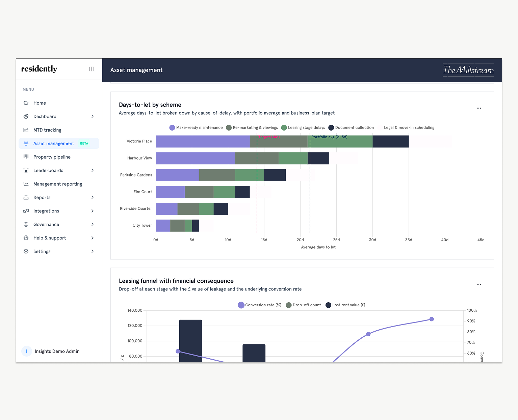Click the Governance shield icon
Viewport: 518px width, 420px height.
coord(26,224)
